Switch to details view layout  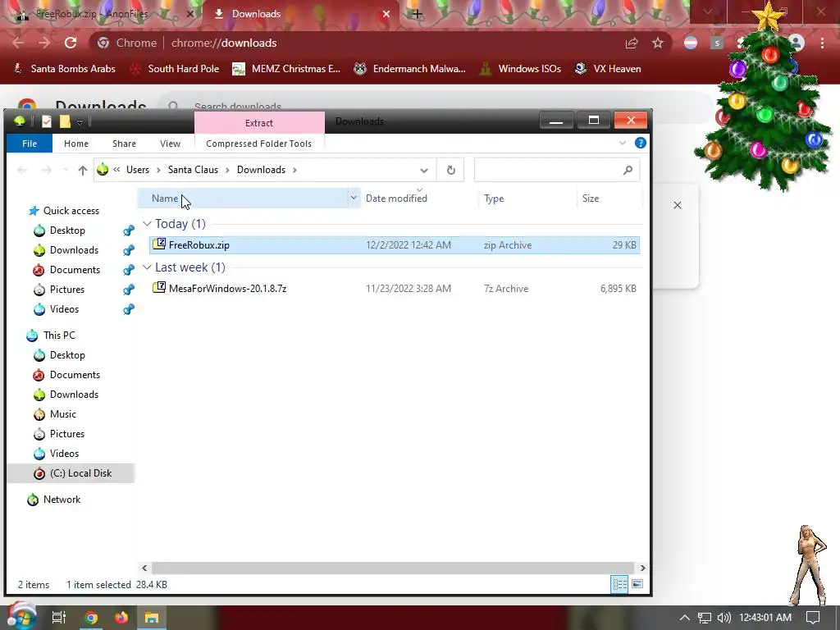pyautogui.click(x=620, y=584)
